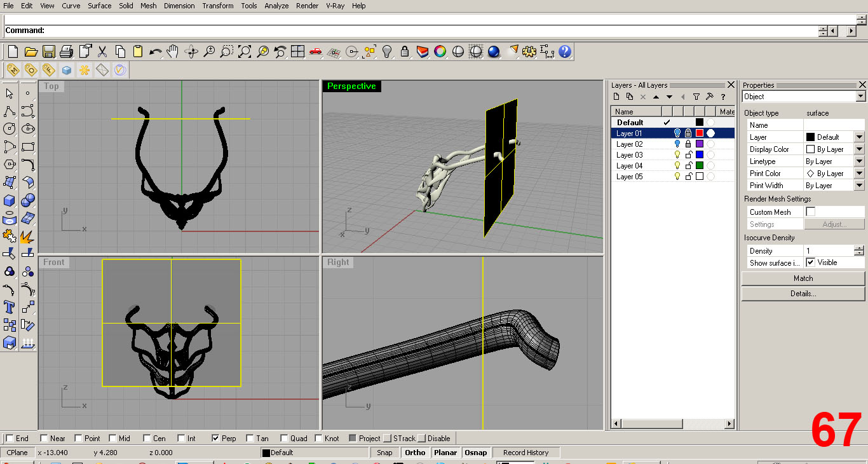Image resolution: width=868 pixels, height=464 pixels.
Task: Toggle the Point osnap checkbox
Action: click(79, 439)
